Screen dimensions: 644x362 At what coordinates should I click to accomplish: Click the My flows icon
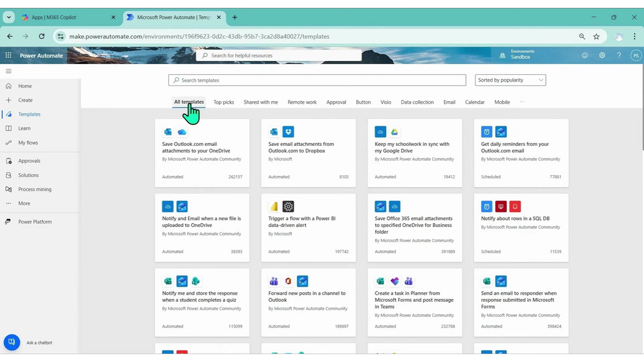[x=9, y=143]
